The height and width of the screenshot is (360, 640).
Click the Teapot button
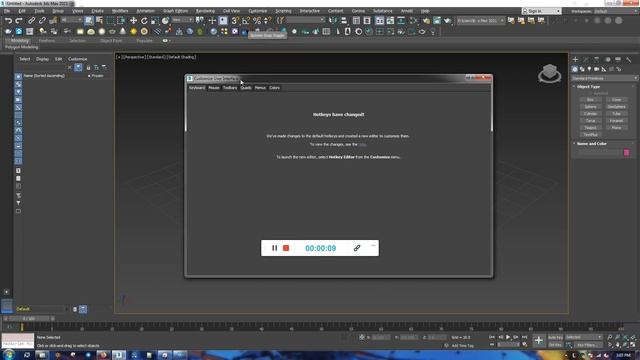(590, 128)
